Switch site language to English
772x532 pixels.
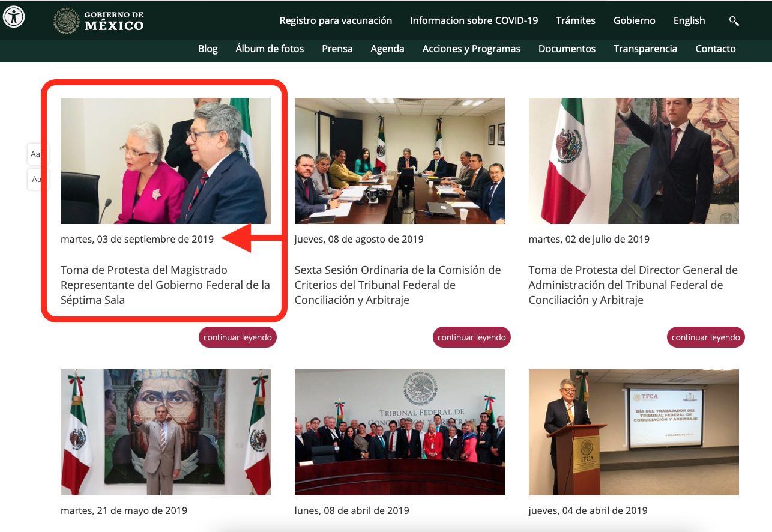pos(689,20)
